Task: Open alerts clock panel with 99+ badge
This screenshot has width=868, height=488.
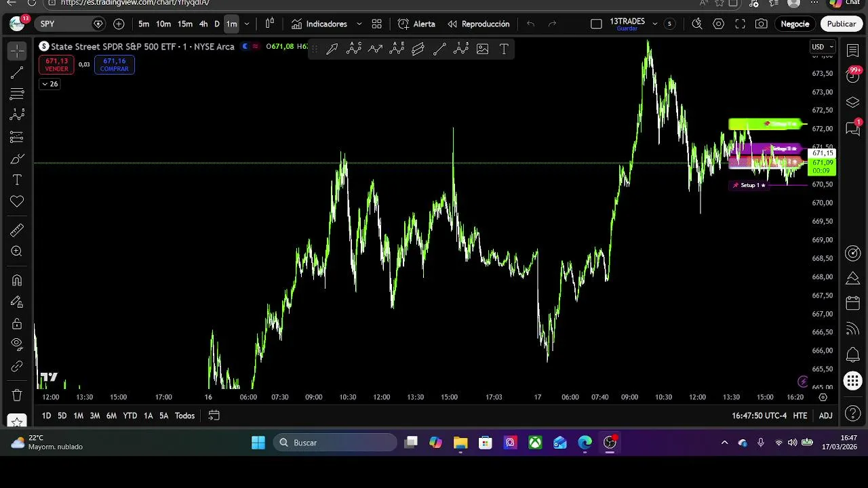Action: 853,76
